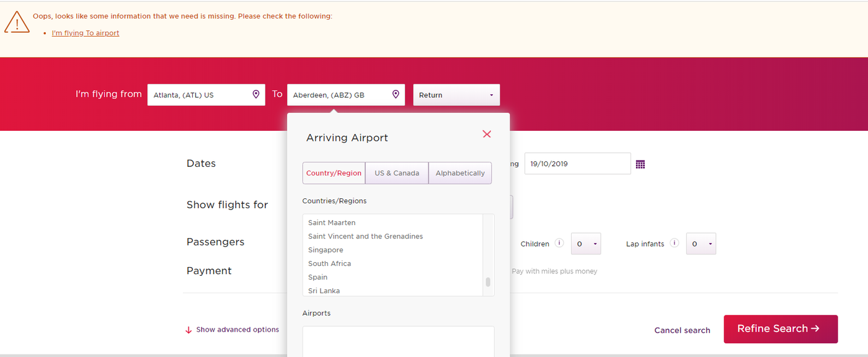This screenshot has width=868, height=357.
Task: Click the Cancel search link
Action: point(682,330)
